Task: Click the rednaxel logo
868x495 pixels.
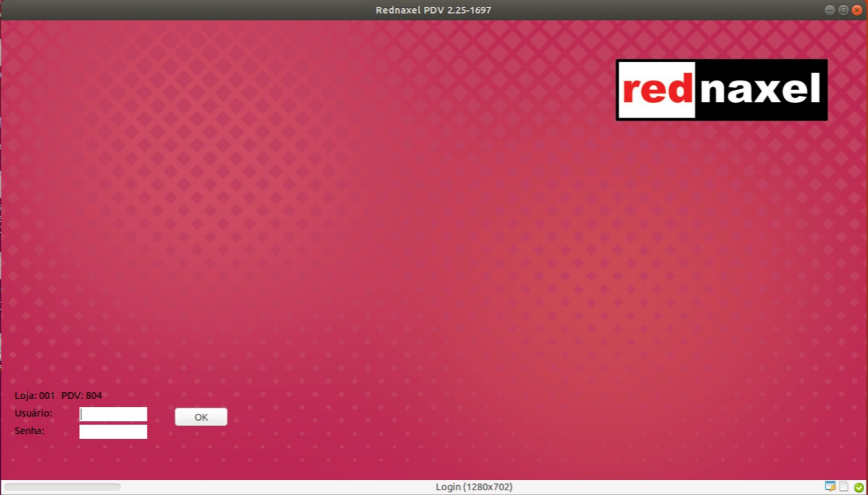Action: (722, 90)
